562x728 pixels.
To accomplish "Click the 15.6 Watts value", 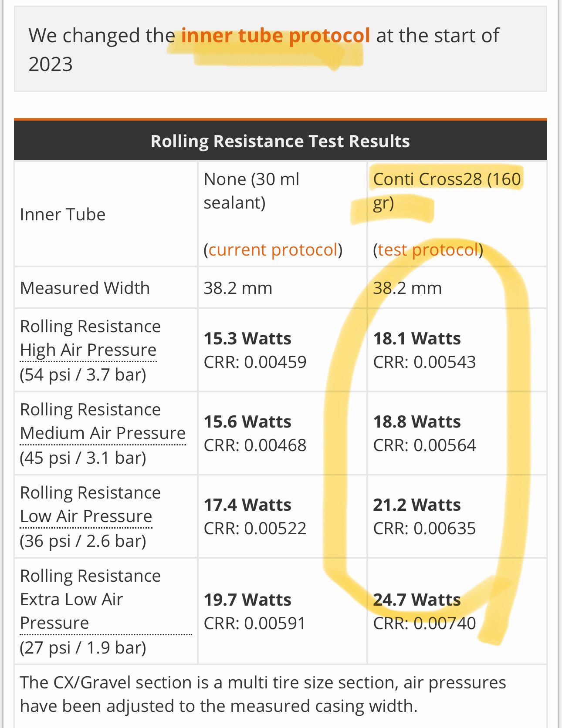I will coord(247,422).
